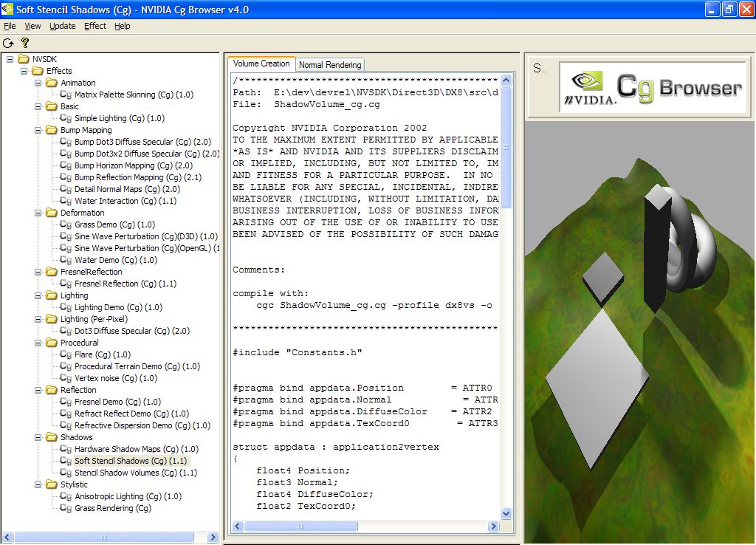The image size is (756, 545).
Task: Click the code pane scroll up arrow
Action: (x=506, y=80)
